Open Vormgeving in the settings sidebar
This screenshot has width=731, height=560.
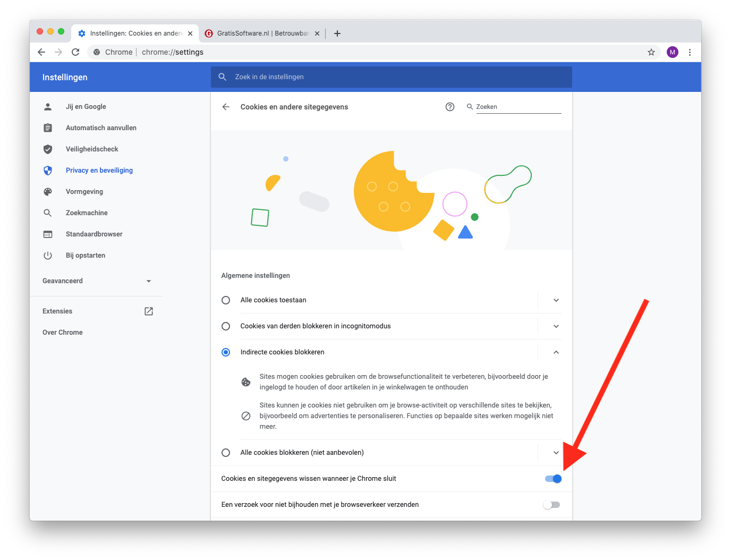click(x=84, y=192)
